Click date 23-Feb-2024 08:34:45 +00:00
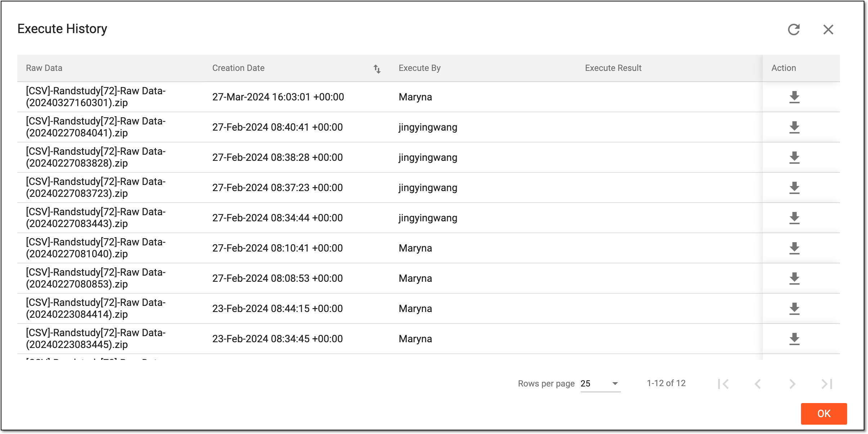868x434 pixels. click(277, 339)
